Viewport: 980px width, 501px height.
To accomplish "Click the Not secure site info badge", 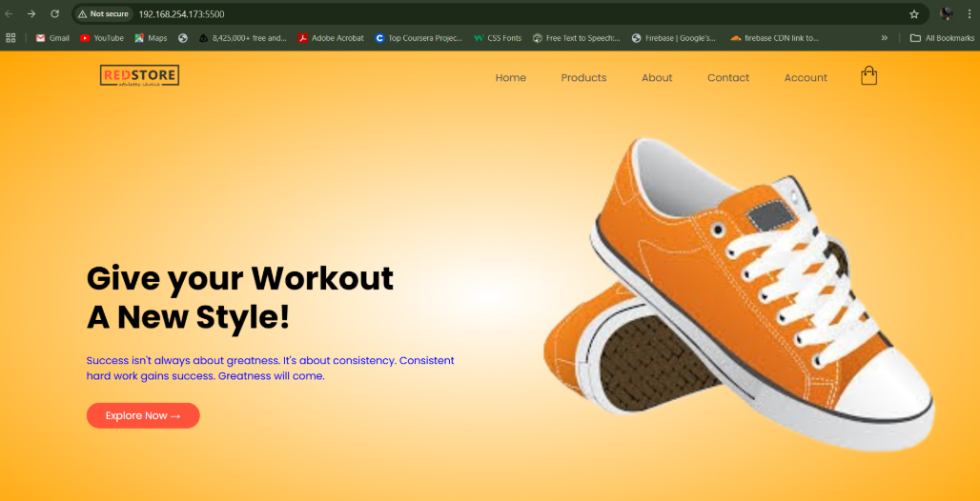I will pos(103,14).
